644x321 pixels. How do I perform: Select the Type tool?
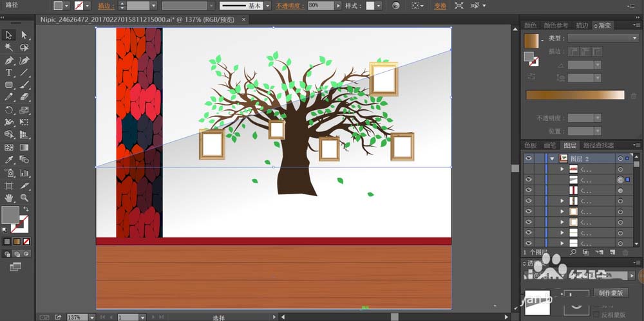pos(8,73)
